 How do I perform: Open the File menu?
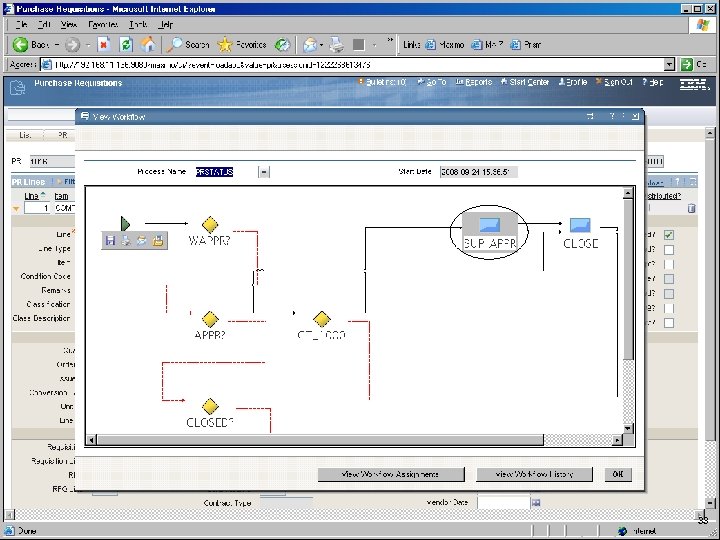(x=21, y=24)
